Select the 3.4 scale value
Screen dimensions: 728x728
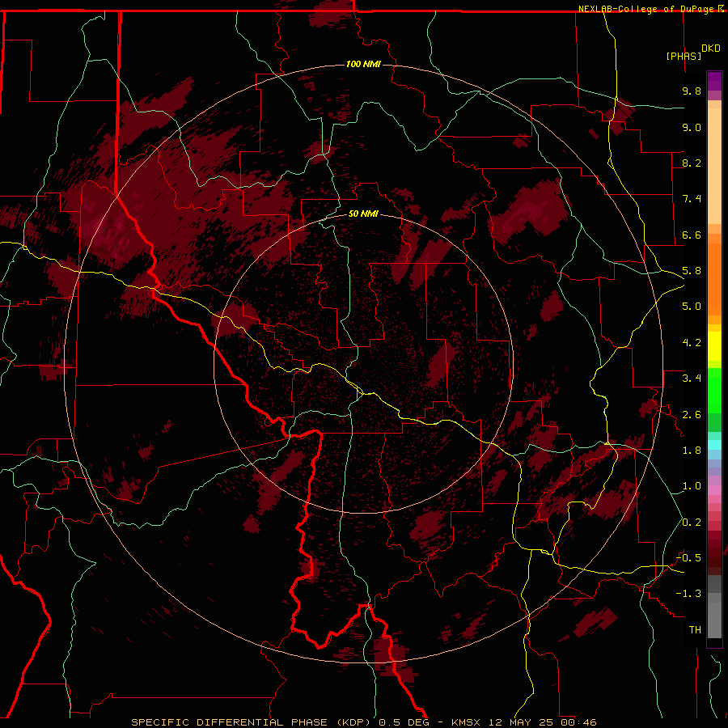[692, 379]
